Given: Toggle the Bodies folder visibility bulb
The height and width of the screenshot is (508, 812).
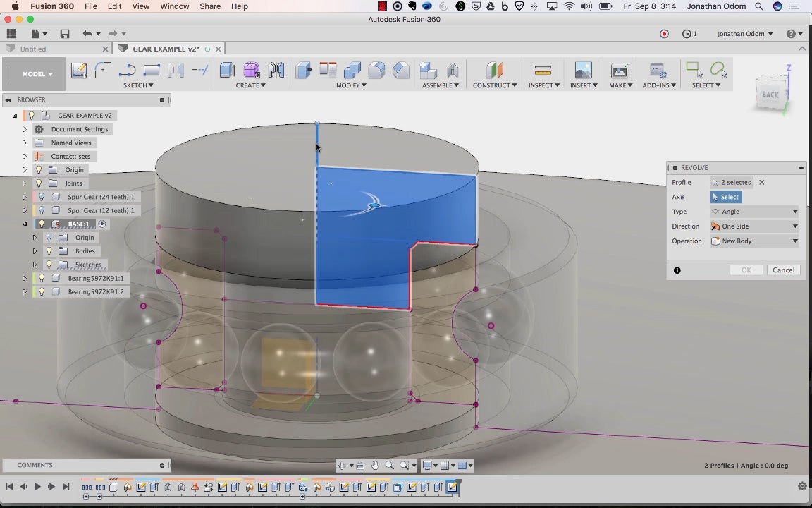Looking at the screenshot, I should click(49, 251).
